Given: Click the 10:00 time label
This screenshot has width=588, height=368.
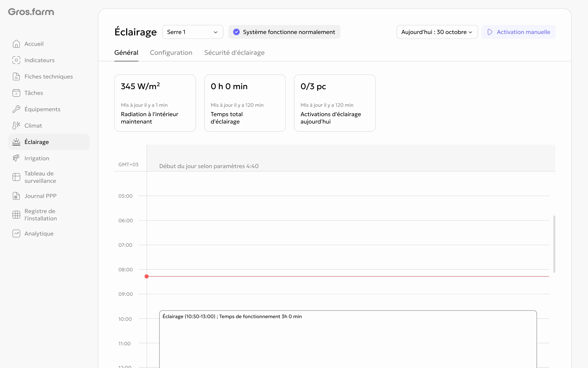Looking at the screenshot, I should pyautogui.click(x=125, y=319).
